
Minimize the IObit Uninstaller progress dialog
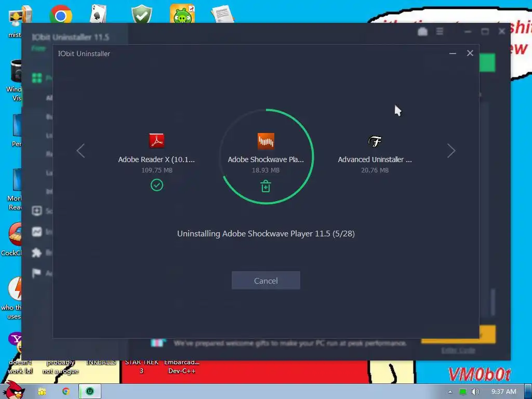click(x=453, y=54)
